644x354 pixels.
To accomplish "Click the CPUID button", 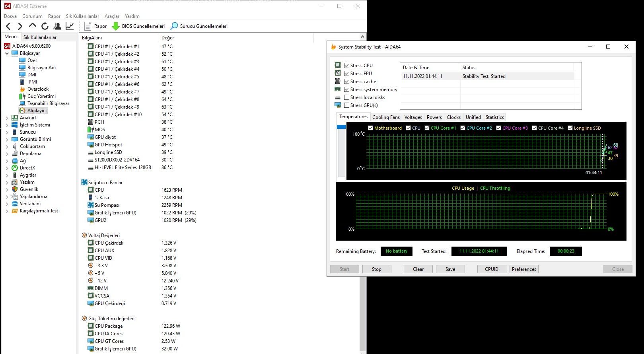I will [x=492, y=269].
